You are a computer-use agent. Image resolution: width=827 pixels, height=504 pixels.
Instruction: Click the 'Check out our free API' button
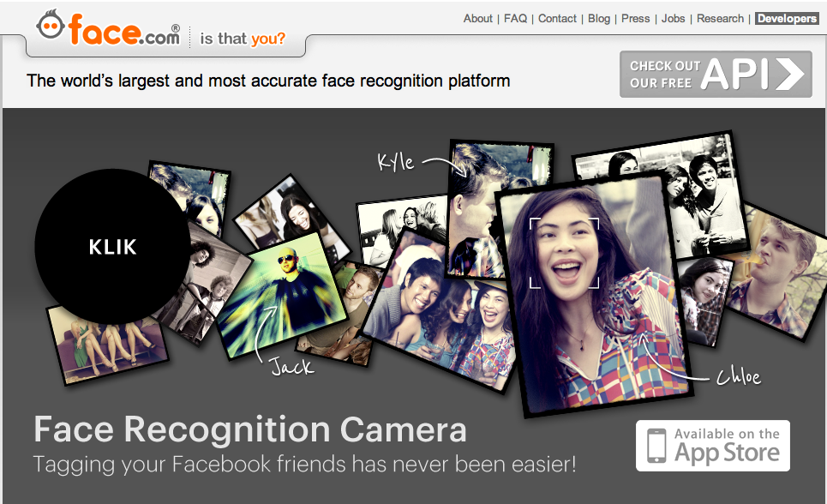[x=715, y=75]
